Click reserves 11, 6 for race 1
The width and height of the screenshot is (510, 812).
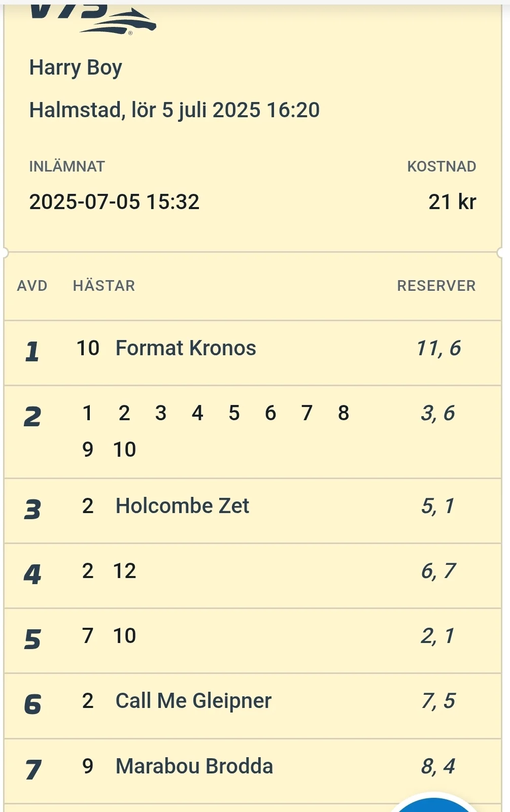[438, 348]
